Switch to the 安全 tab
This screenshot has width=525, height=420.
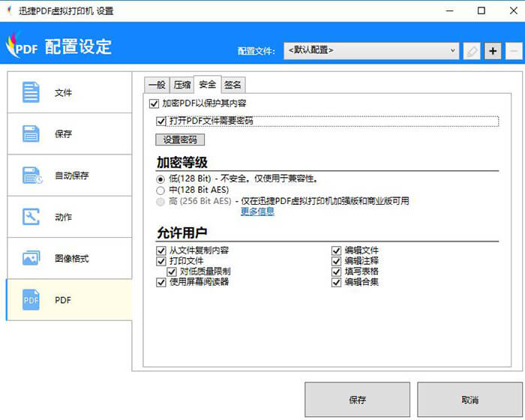(x=208, y=84)
